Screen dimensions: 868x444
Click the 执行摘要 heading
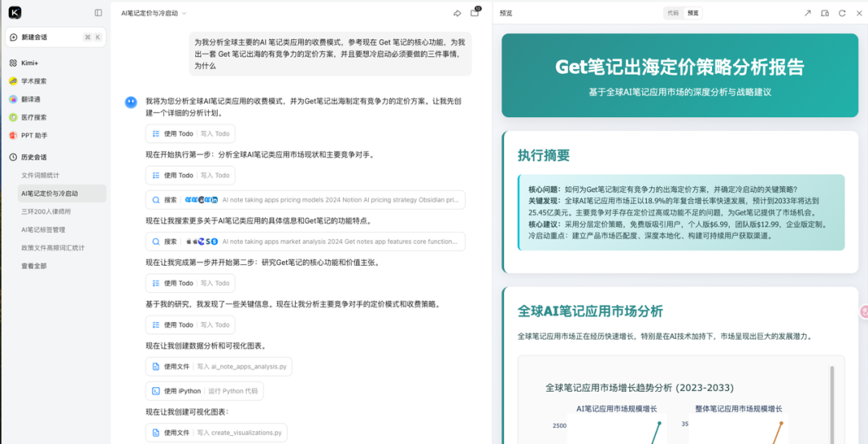pos(543,156)
